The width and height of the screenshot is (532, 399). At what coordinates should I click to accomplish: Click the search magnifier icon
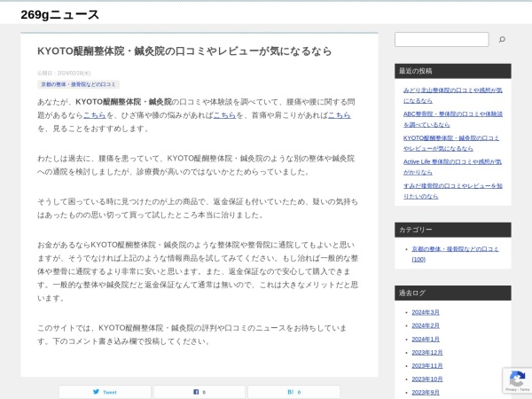502,40
